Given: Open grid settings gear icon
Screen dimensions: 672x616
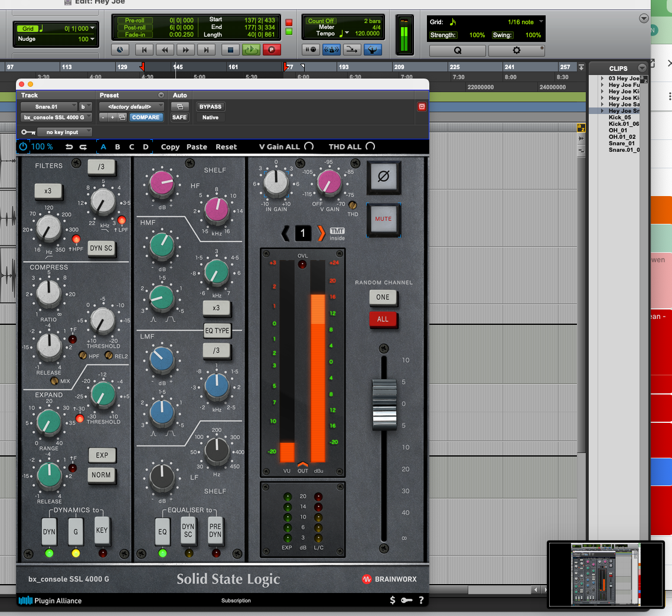Looking at the screenshot, I should pos(517,50).
